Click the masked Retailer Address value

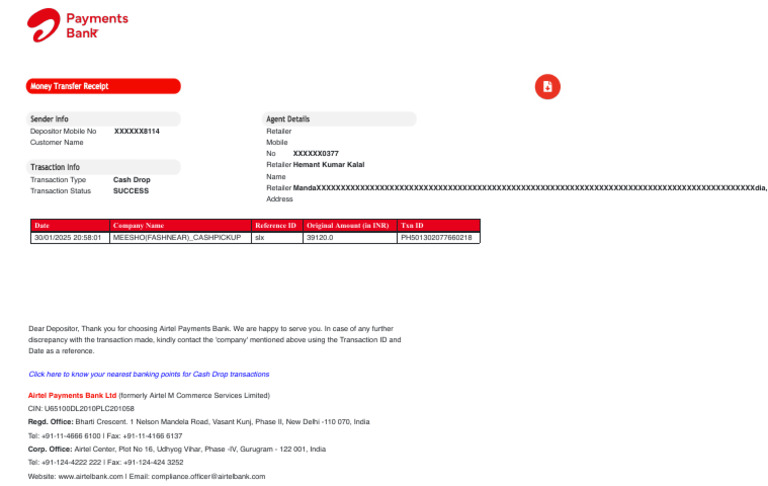pos(530,188)
